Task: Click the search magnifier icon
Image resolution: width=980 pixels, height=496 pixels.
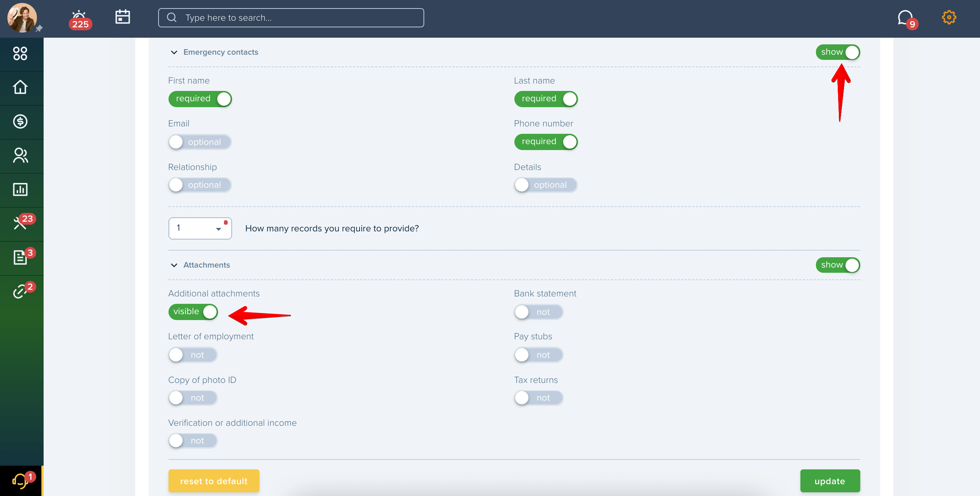Action: point(171,17)
